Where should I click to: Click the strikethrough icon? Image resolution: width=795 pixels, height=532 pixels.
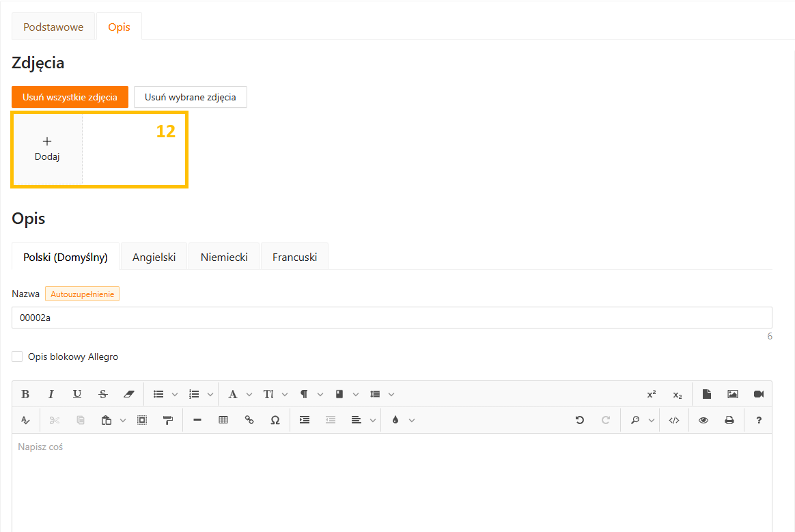coord(103,394)
